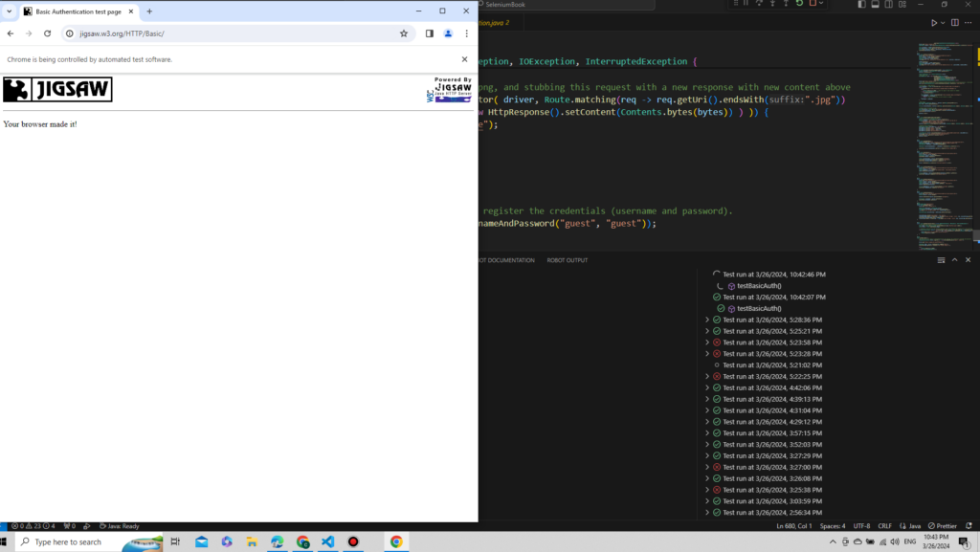Open Chrome's three-dot menu
Viewport: 980px width, 552px height.
point(466,33)
